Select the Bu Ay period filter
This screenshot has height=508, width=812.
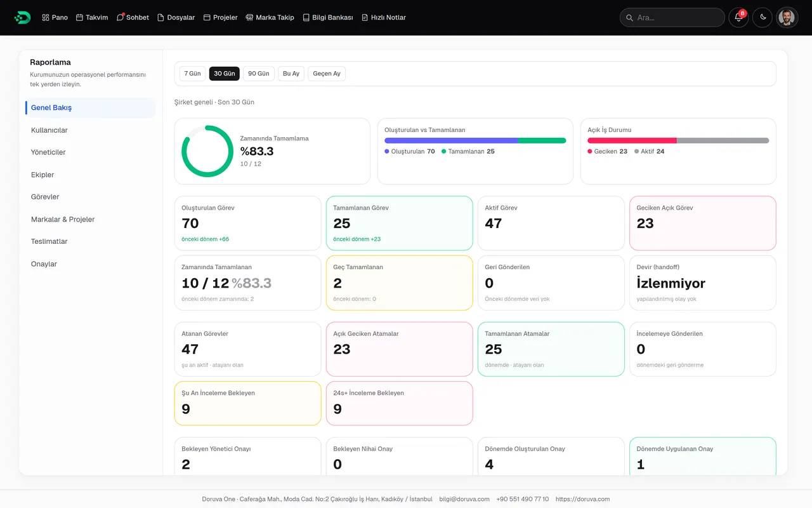coord(291,74)
